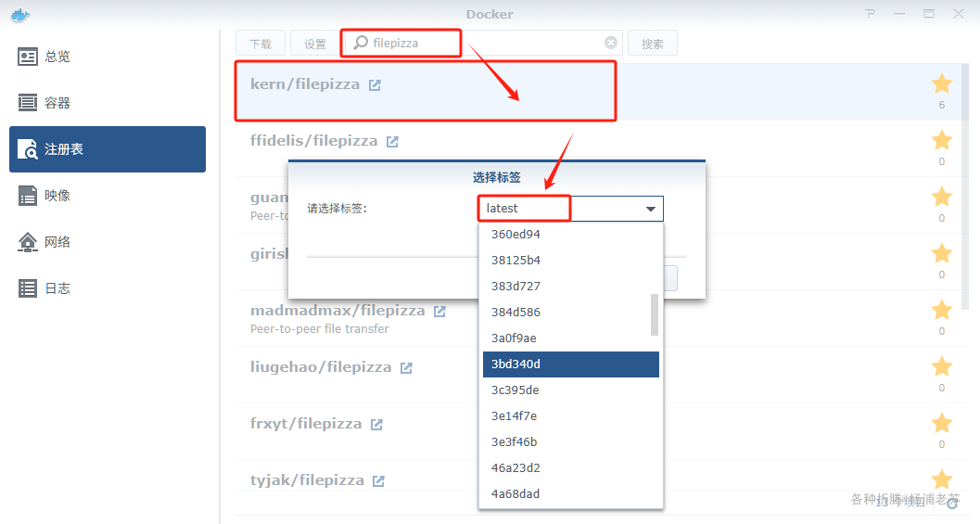The image size is (980, 524).
Task: Choose tag 3c395de from the list
Action: click(570, 390)
